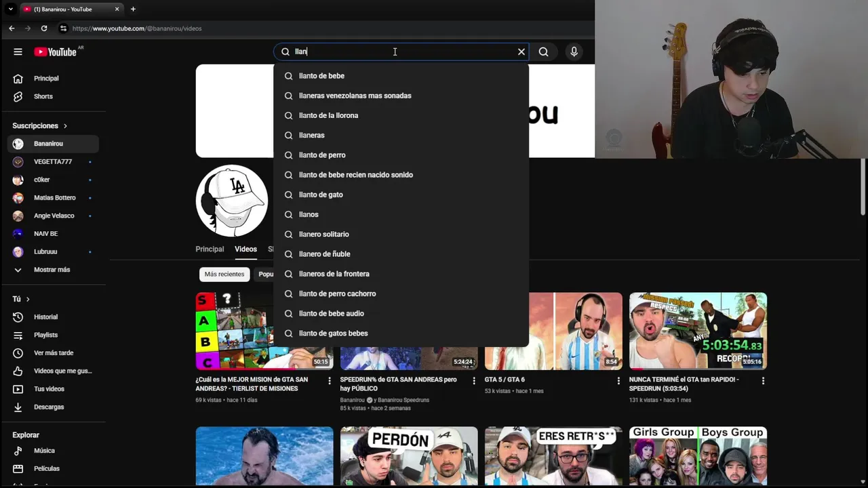Open options menu for tierlist video

pyautogui.click(x=330, y=381)
